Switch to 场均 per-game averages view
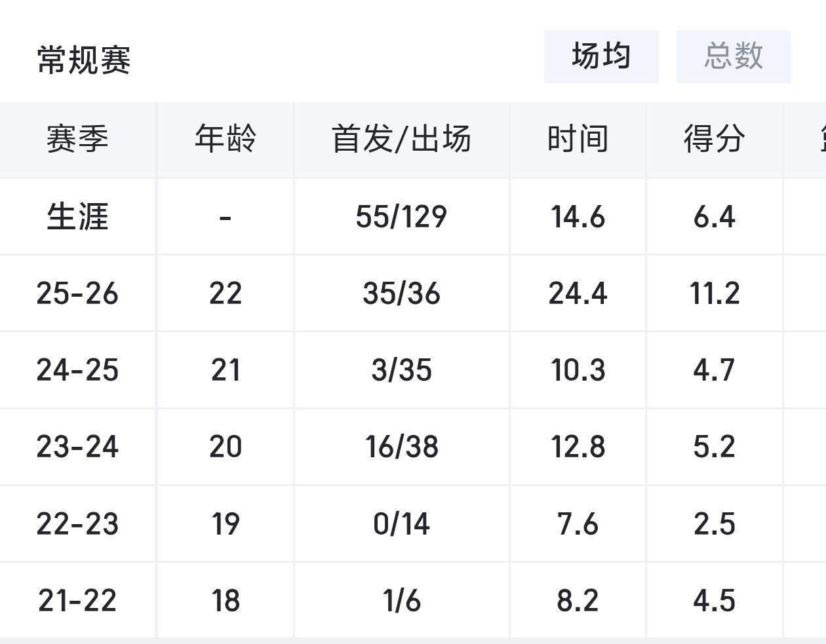826x644 pixels. coord(601,56)
